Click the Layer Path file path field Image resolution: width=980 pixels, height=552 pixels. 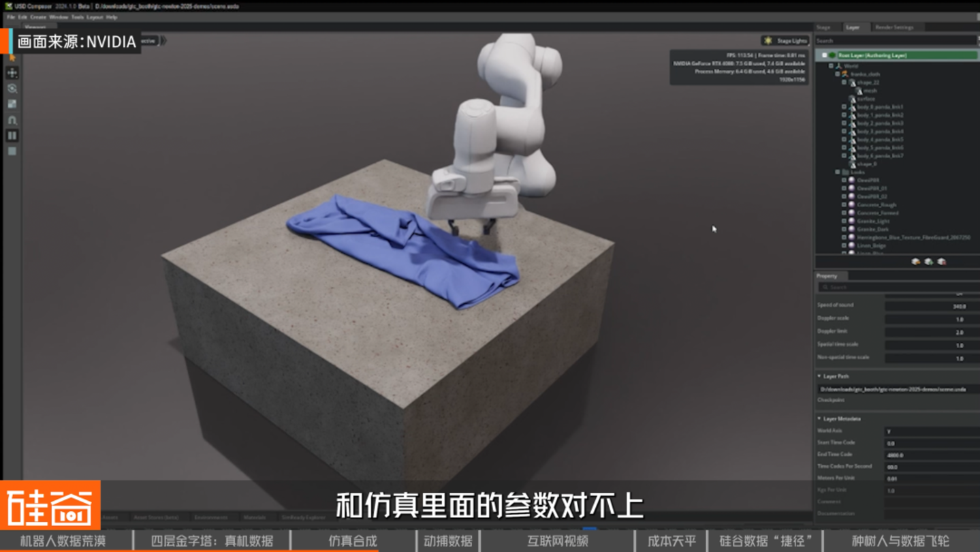coord(898,389)
